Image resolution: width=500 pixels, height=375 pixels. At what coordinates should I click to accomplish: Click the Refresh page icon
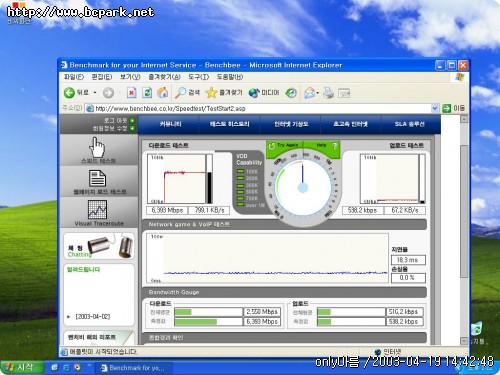147,93
